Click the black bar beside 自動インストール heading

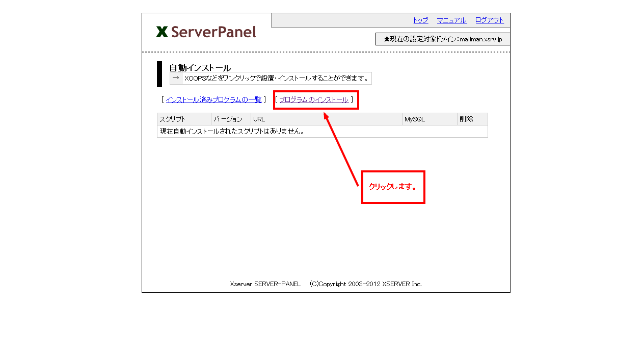click(x=159, y=74)
